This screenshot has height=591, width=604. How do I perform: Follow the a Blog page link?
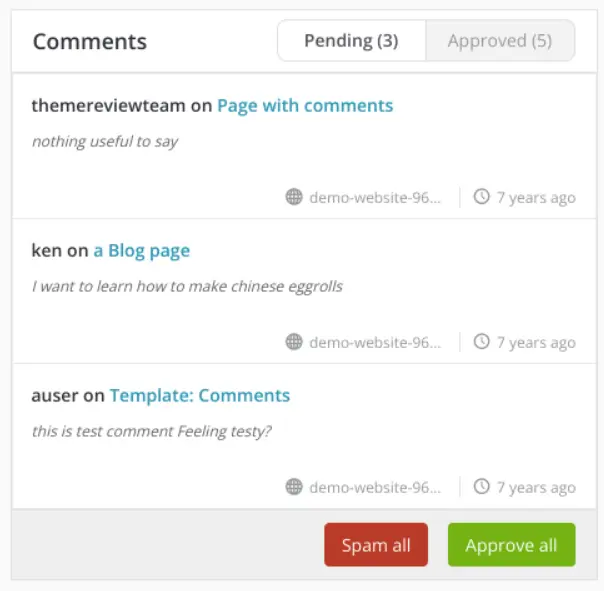point(142,251)
